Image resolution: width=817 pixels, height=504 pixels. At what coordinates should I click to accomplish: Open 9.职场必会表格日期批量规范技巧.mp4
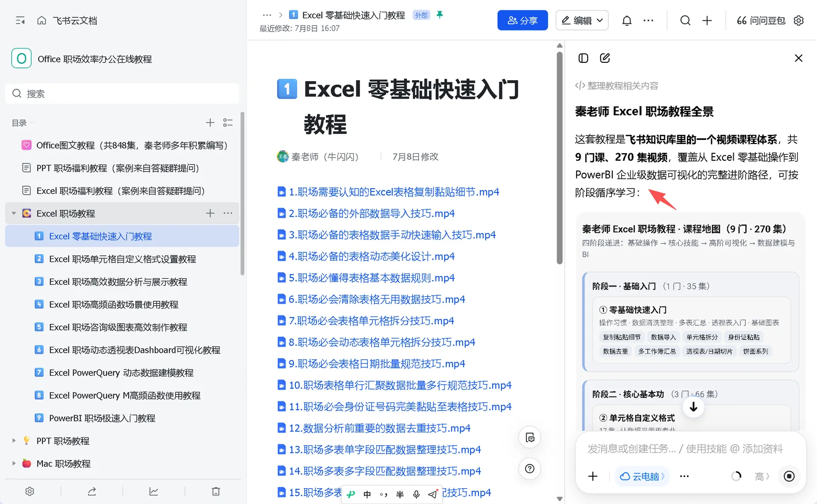371,364
